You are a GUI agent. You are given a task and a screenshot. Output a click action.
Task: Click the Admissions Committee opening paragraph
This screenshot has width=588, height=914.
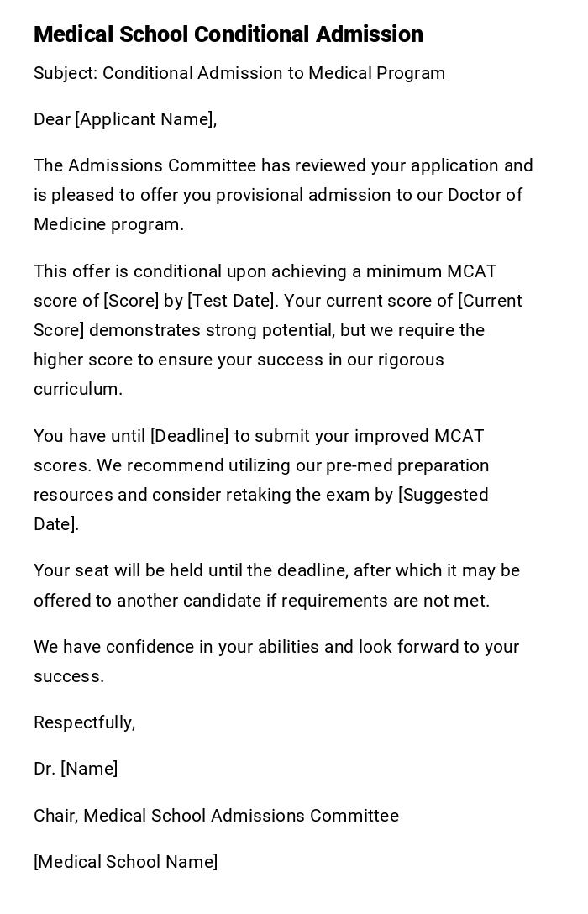tap(283, 195)
